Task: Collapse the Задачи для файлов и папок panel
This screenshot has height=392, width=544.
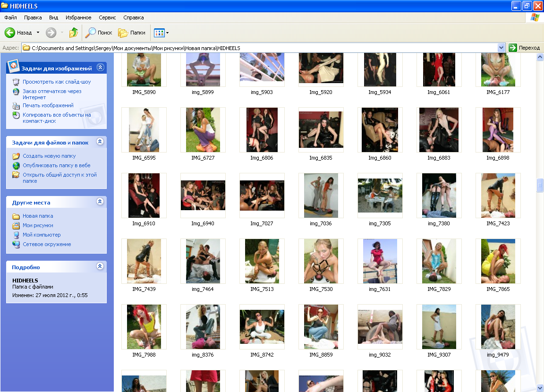Action: 100,142
